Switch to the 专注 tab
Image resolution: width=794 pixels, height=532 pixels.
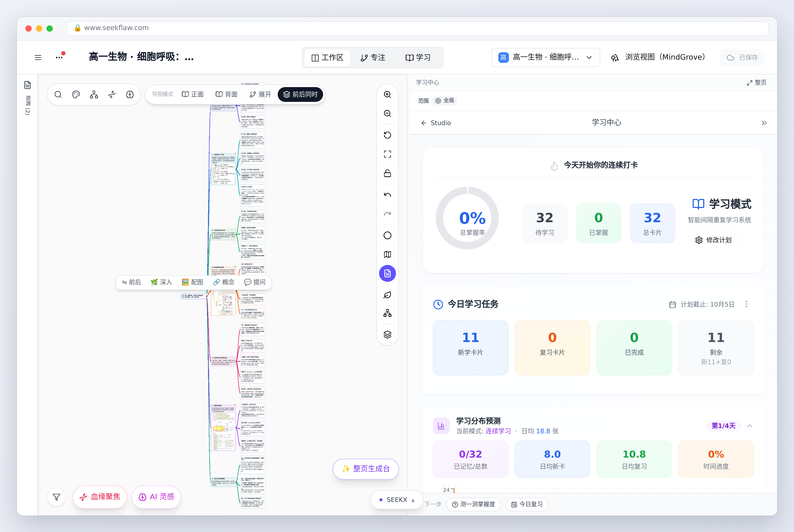coord(373,58)
